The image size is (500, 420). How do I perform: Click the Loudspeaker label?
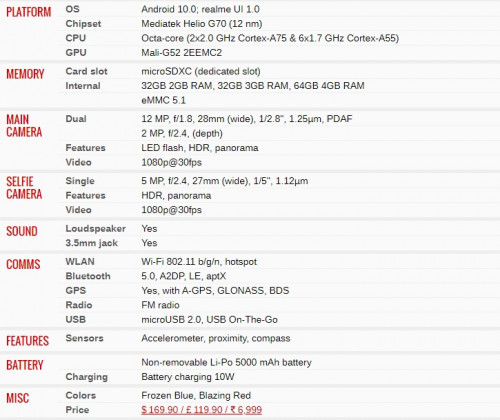click(x=96, y=228)
